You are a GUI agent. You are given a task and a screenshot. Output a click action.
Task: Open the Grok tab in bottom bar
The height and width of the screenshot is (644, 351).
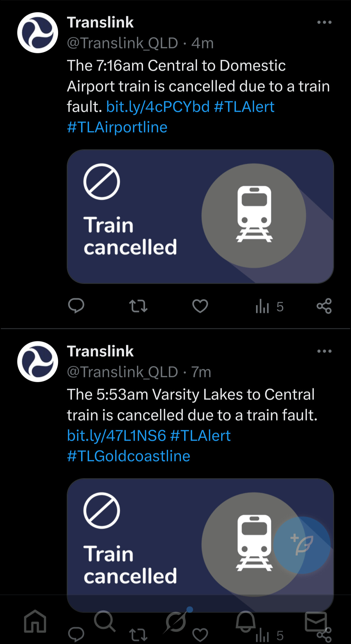[x=176, y=622]
